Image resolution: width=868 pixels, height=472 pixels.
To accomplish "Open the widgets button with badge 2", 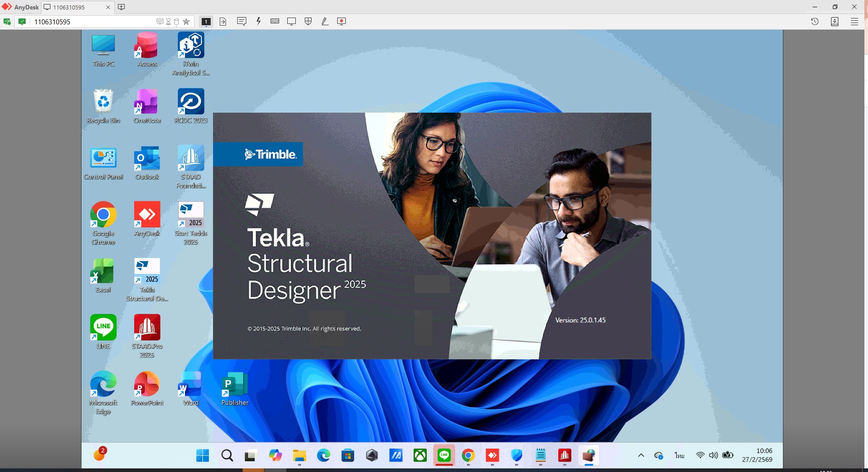I will (100, 454).
